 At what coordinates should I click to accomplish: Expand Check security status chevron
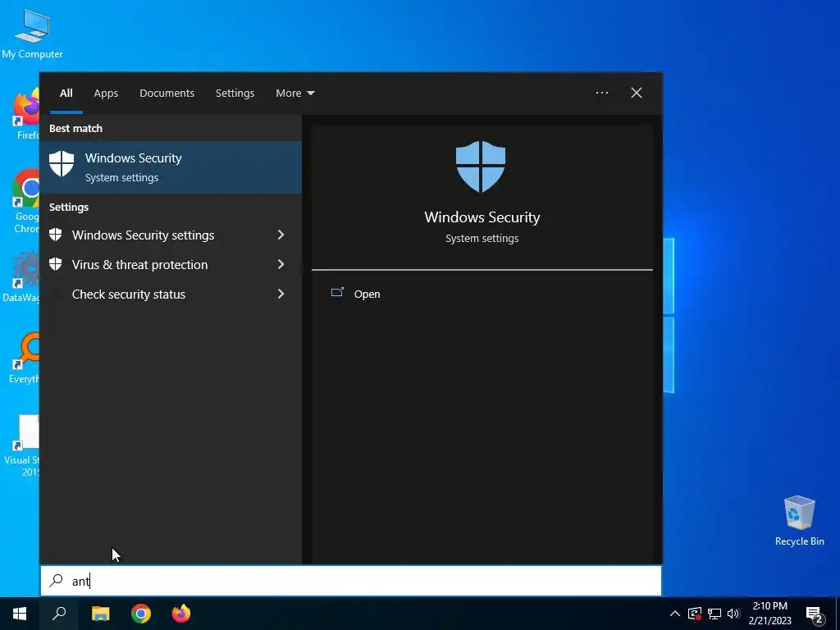pyautogui.click(x=281, y=294)
